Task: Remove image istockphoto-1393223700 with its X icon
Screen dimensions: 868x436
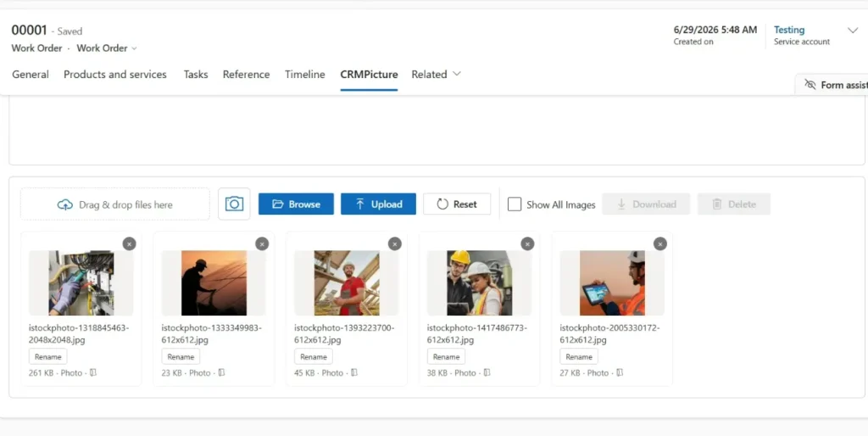Action: coord(395,243)
